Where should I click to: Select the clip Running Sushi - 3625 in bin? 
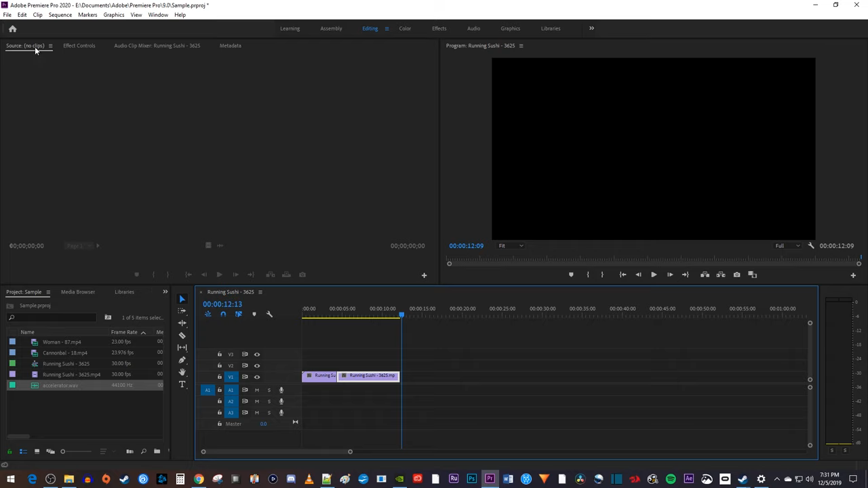pyautogui.click(x=66, y=363)
